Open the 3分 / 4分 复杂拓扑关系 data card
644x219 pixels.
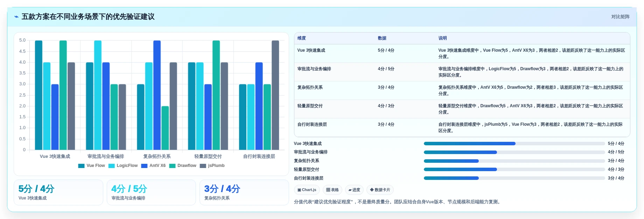click(x=244, y=192)
